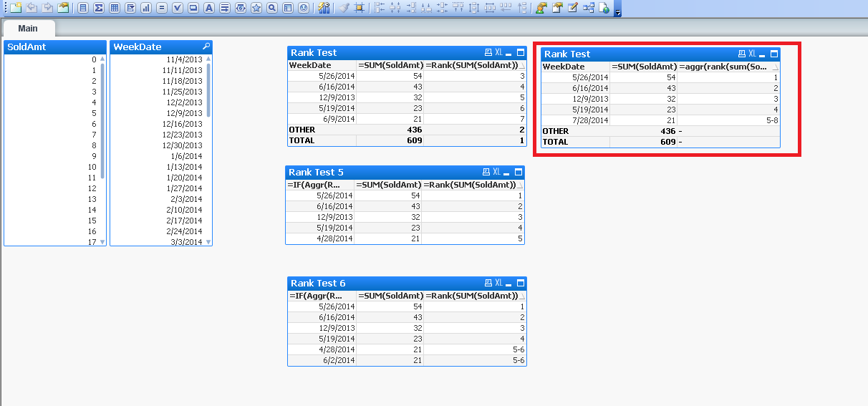Screen dimensions: 868x406
Task: Sort by =SUM(SoldAmt) in Rank Test 5
Action: coord(389,185)
